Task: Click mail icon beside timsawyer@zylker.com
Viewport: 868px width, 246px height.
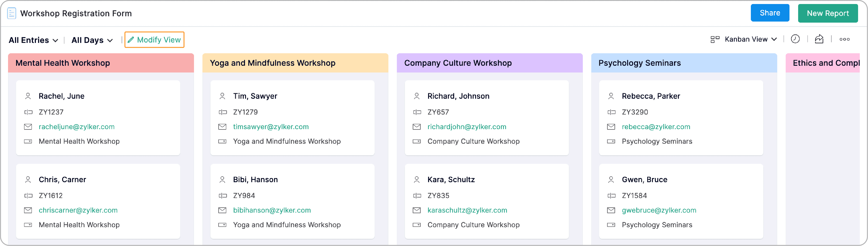Action: pos(222,127)
